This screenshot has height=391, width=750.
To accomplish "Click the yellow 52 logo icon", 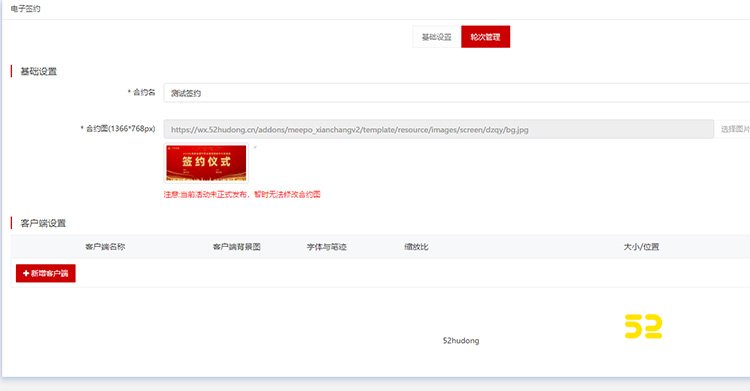I will tap(643, 326).
